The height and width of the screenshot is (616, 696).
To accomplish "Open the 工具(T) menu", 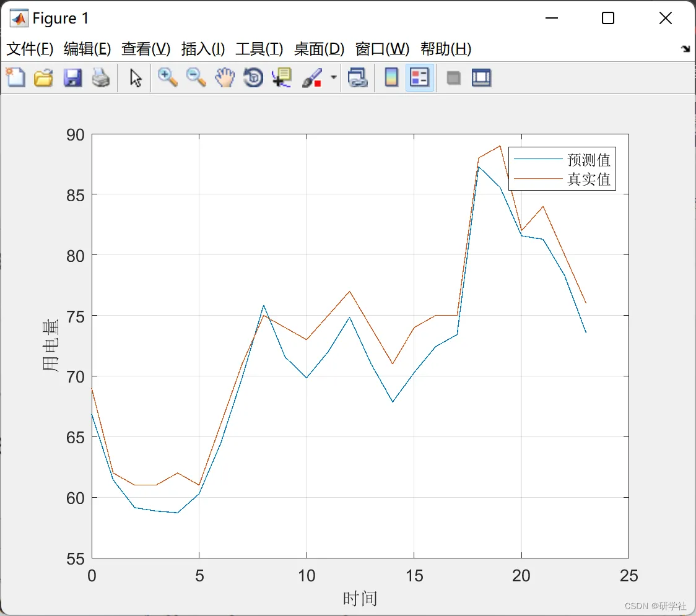I will [x=259, y=49].
